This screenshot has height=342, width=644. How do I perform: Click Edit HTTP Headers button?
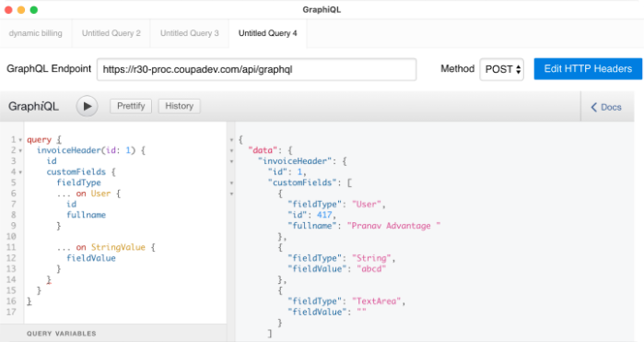tap(588, 68)
